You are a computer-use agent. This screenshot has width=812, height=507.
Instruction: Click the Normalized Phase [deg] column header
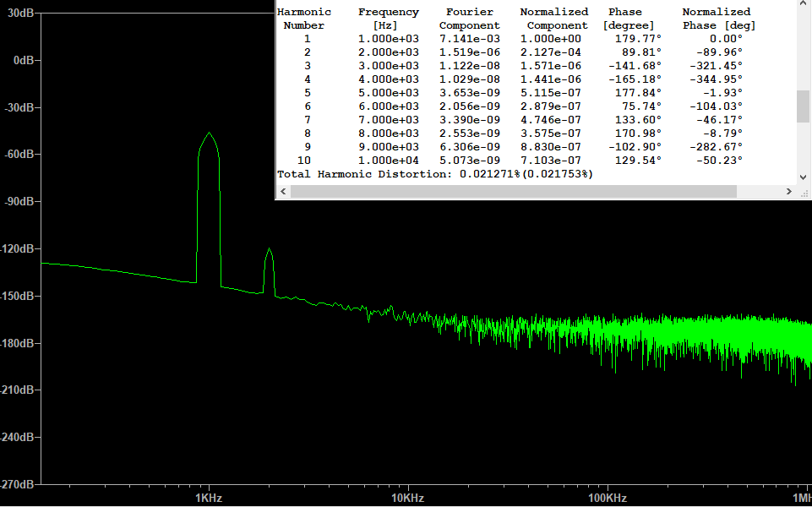[719, 19]
